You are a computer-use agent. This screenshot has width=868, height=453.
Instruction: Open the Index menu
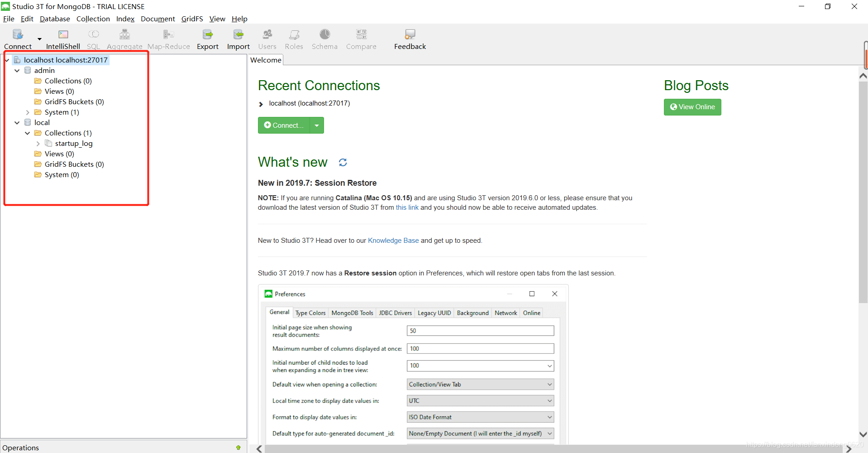pos(125,19)
